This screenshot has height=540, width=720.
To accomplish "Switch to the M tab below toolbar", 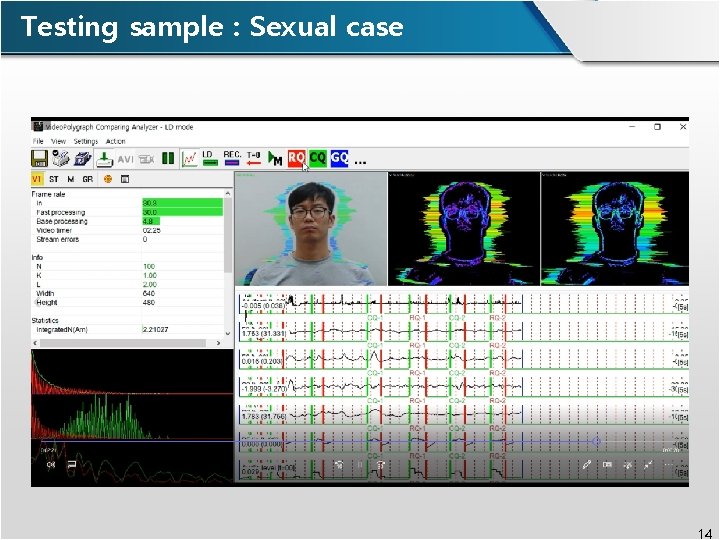I will (71, 179).
